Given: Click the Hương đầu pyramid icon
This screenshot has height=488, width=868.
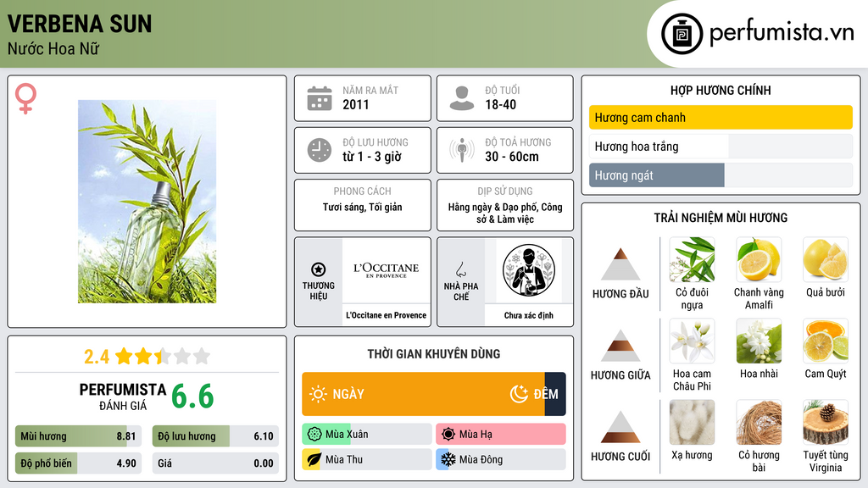Looking at the screenshot, I should (620, 264).
